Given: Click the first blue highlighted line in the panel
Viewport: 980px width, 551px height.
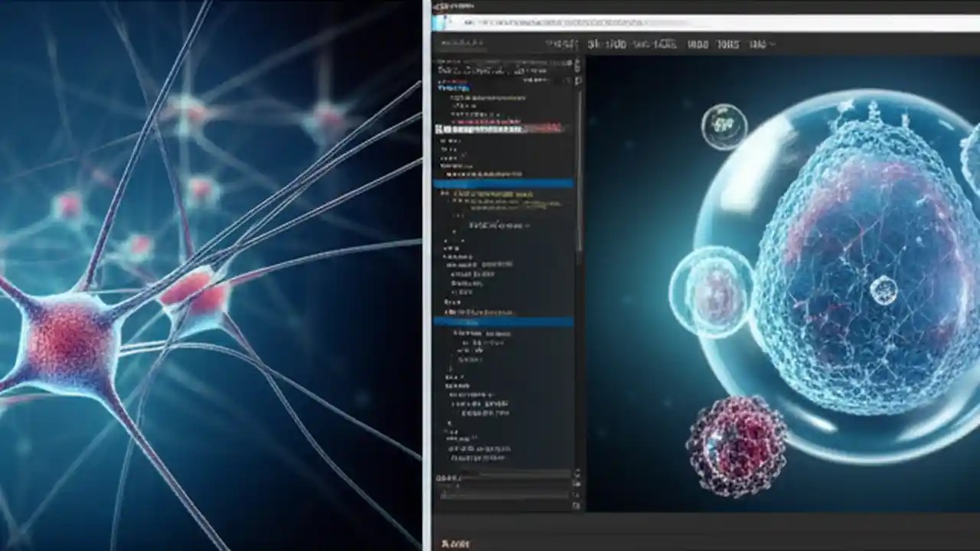Looking at the screenshot, I should pyautogui.click(x=498, y=184).
